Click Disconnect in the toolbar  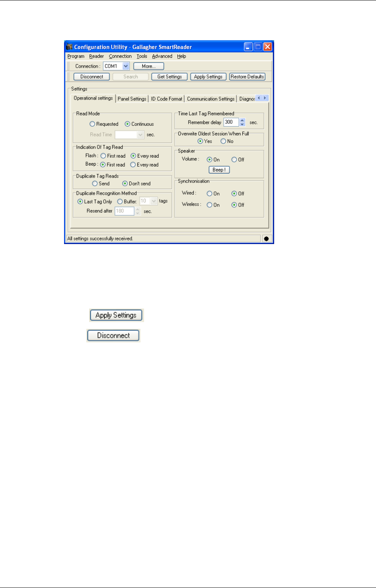92,77
